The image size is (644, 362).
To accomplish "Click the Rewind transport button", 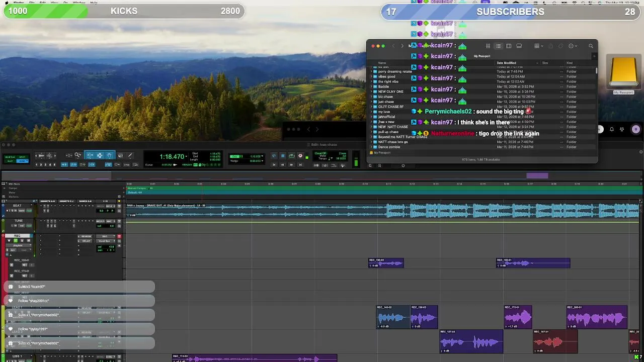I will pos(282,164).
